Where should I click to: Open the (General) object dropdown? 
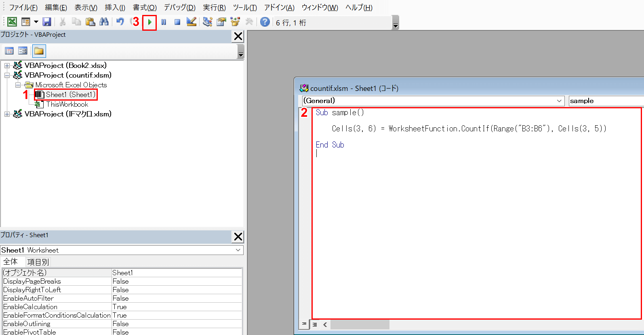pos(559,101)
